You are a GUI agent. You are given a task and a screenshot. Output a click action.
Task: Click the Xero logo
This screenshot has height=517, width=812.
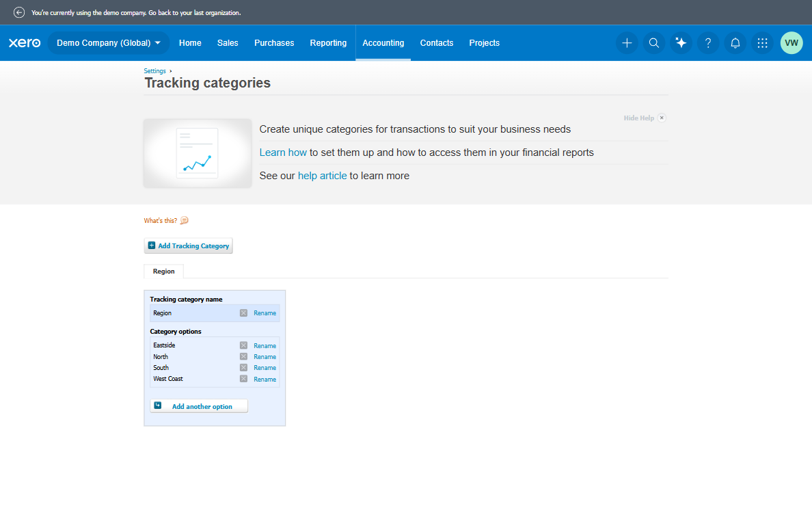tap(25, 43)
